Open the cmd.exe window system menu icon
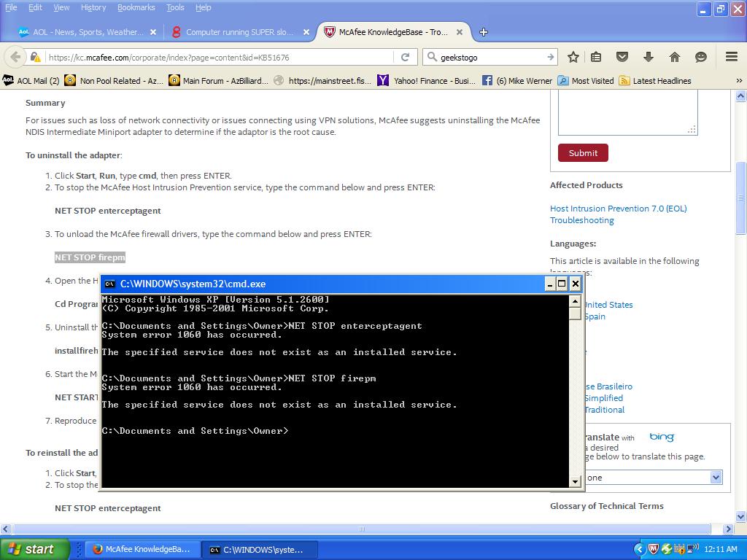This screenshot has height=560, width=747. [x=109, y=284]
